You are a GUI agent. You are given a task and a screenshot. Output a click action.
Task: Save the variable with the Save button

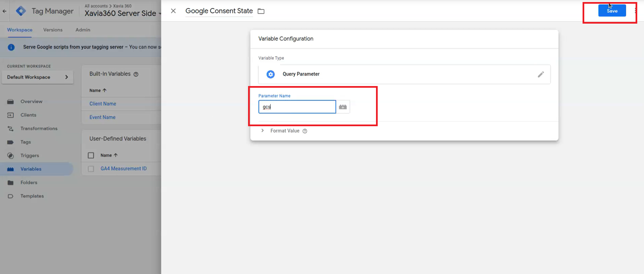point(612,11)
